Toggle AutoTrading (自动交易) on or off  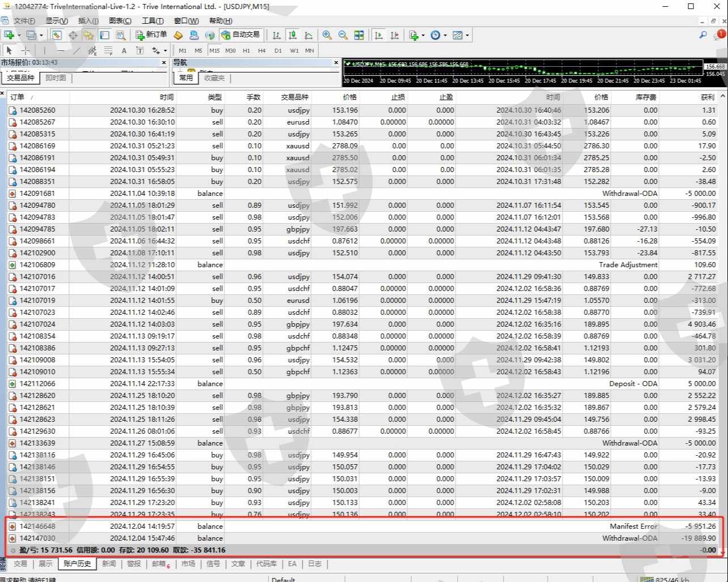pos(241,35)
